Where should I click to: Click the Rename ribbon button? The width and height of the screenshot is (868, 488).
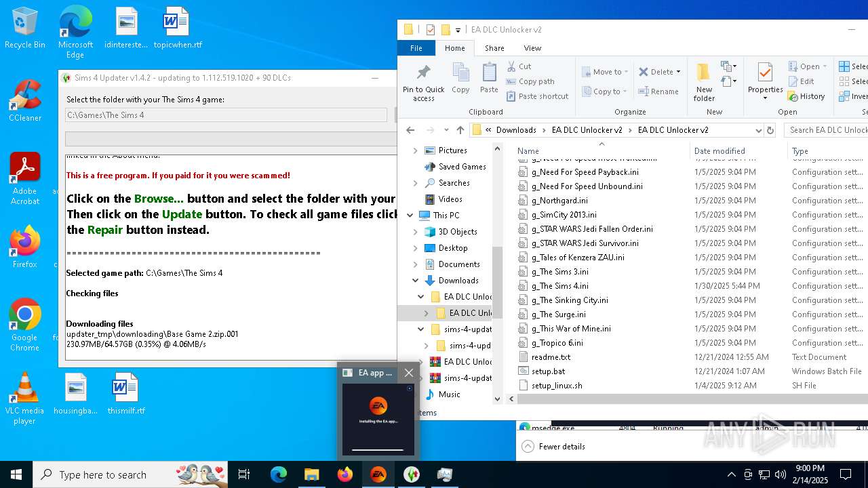pos(658,91)
